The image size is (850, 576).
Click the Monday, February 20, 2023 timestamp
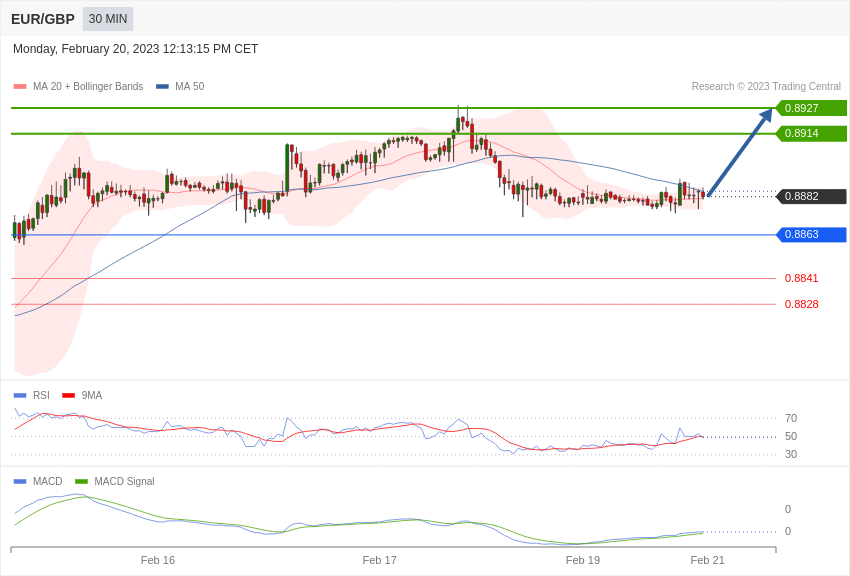coord(136,49)
